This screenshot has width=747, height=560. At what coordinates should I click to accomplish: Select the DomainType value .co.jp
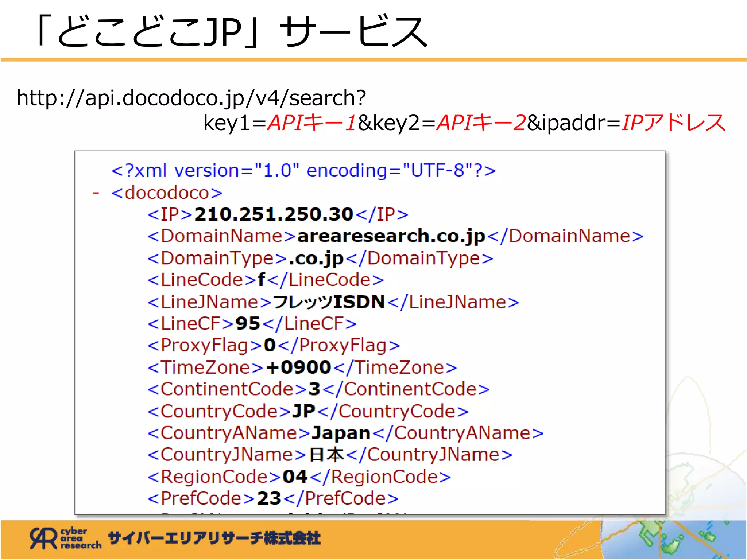click(x=316, y=258)
